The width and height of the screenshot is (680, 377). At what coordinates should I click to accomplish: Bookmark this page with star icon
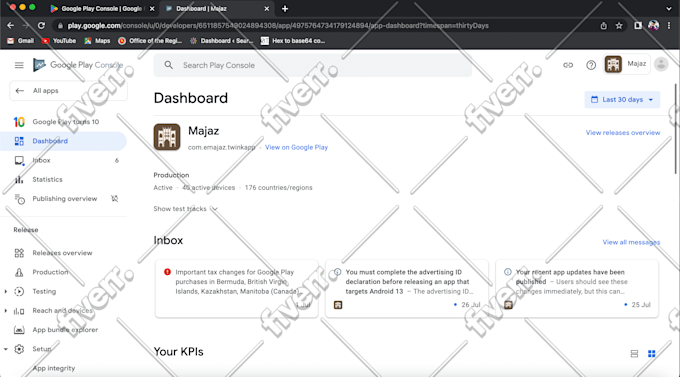[x=619, y=26]
